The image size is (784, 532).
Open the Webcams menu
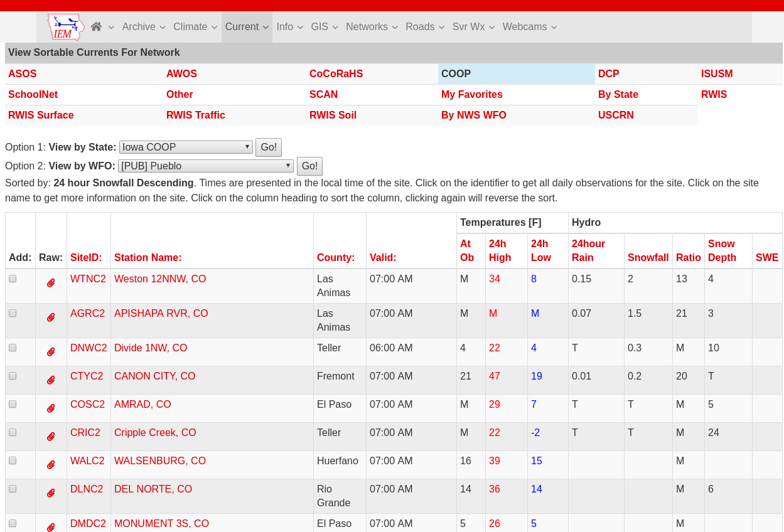(x=530, y=27)
